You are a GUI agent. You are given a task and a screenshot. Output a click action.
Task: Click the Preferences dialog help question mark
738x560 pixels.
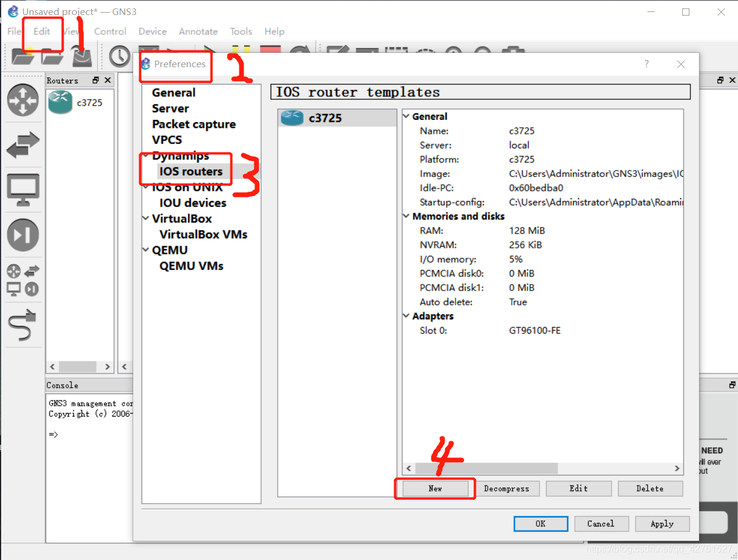point(646,64)
